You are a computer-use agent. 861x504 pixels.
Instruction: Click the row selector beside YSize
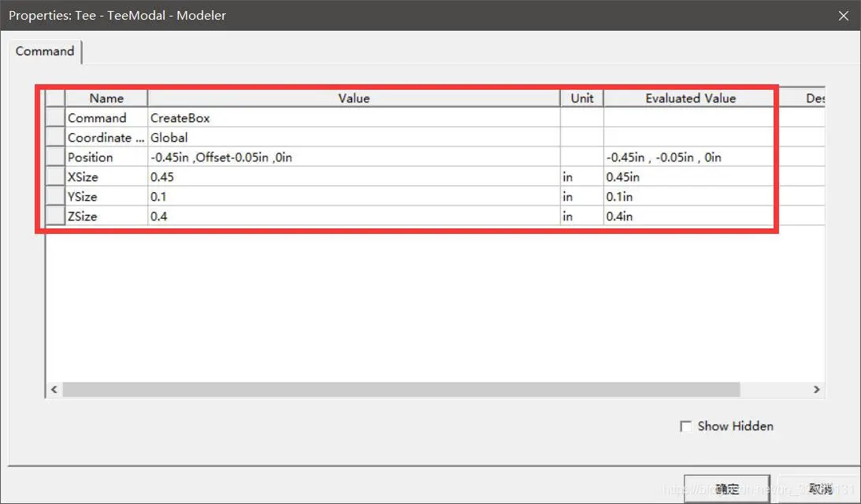pos(55,197)
